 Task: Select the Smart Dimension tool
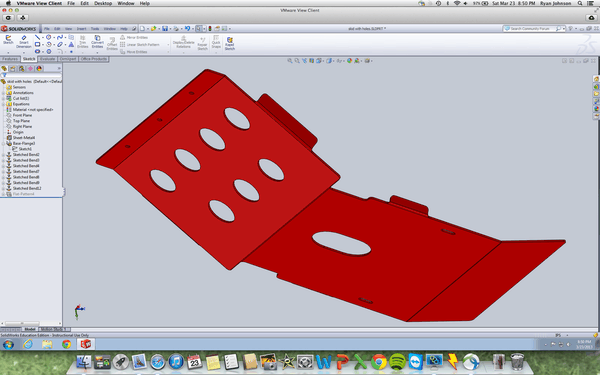(24, 42)
